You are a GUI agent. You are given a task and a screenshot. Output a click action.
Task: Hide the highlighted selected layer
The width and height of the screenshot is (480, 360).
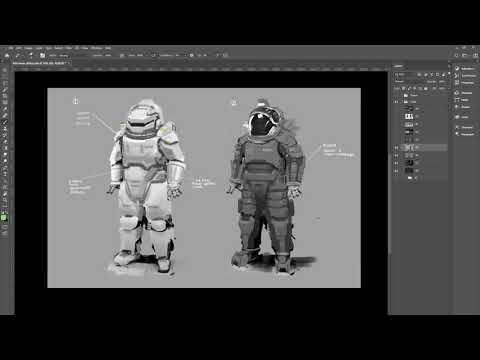click(x=397, y=147)
